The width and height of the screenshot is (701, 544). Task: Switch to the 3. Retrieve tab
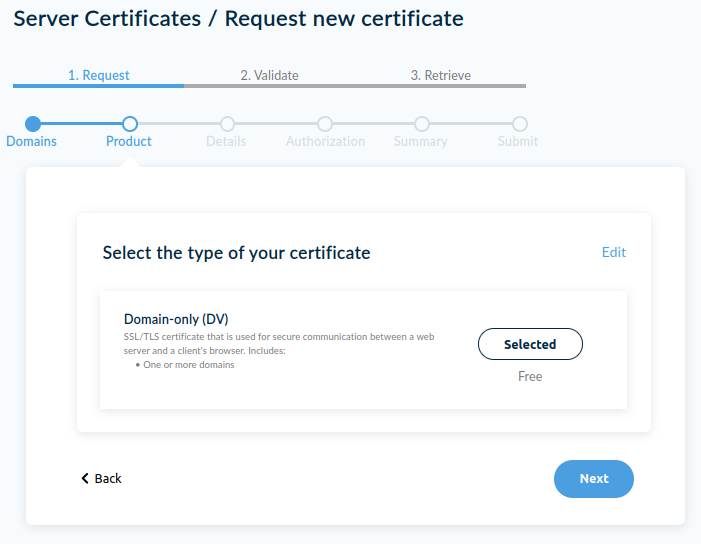(440, 75)
